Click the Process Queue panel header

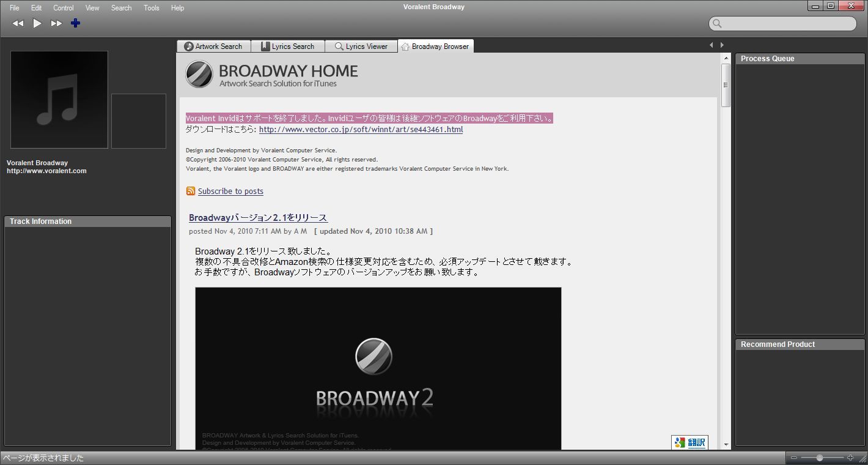[x=800, y=59]
